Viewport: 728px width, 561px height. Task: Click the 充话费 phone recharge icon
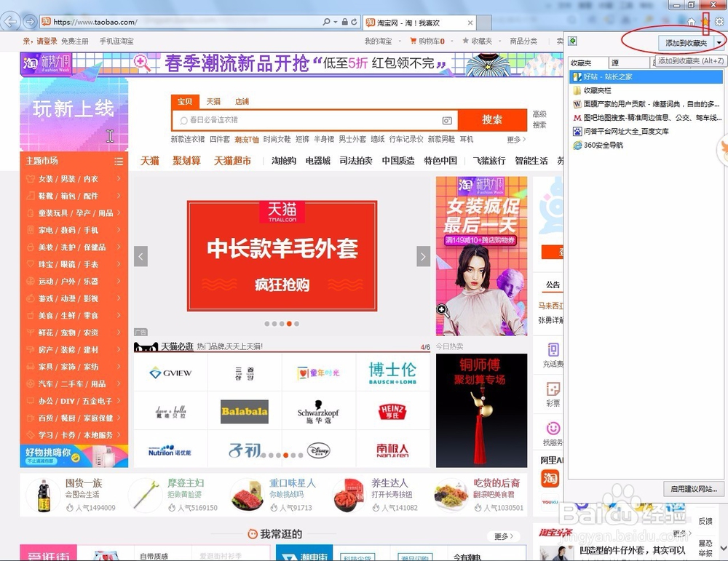pyautogui.click(x=553, y=350)
